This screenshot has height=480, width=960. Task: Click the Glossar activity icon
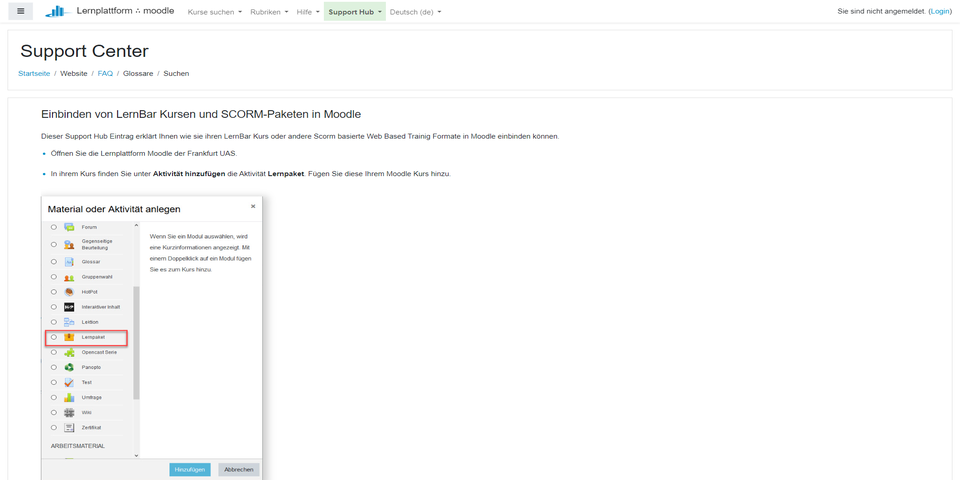[69, 262]
